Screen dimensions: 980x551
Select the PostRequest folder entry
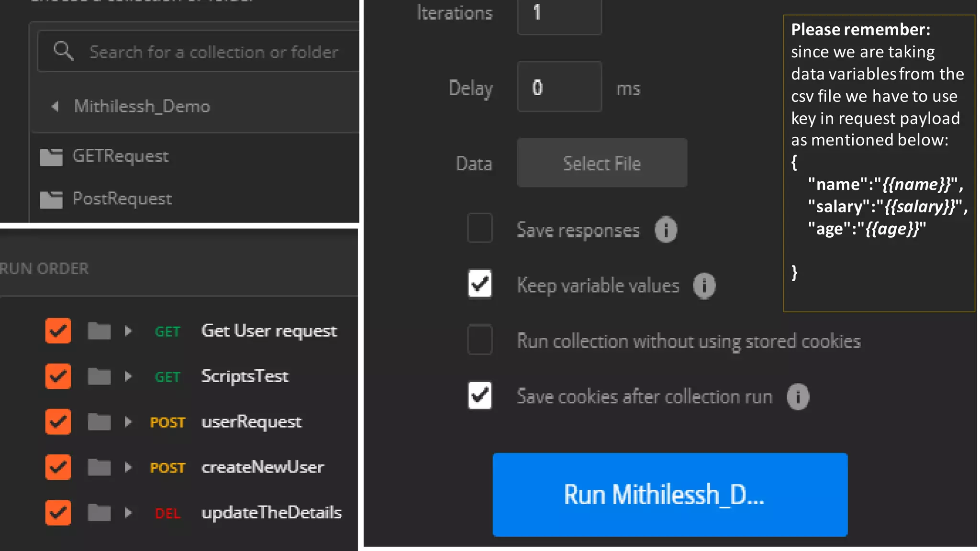pyautogui.click(x=122, y=198)
